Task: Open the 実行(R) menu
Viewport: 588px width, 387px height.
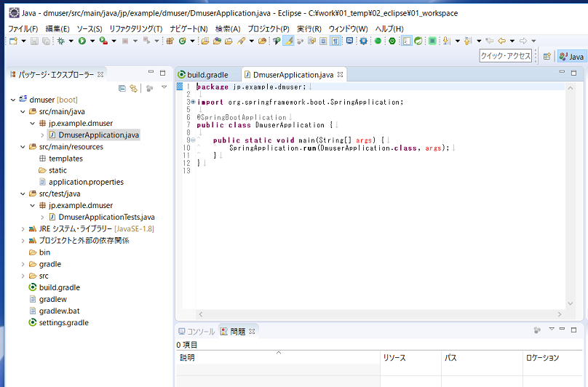Action: tap(309, 29)
